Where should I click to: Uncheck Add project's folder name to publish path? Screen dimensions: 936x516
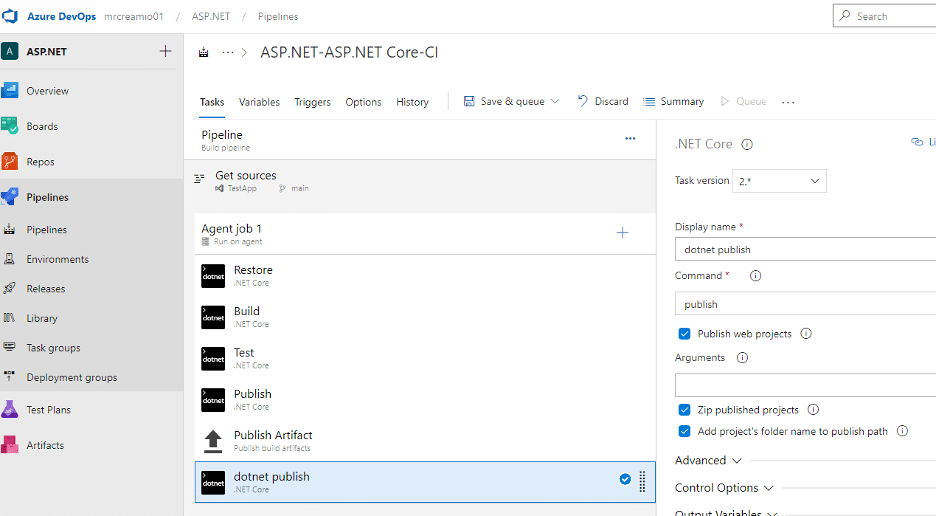(x=684, y=431)
